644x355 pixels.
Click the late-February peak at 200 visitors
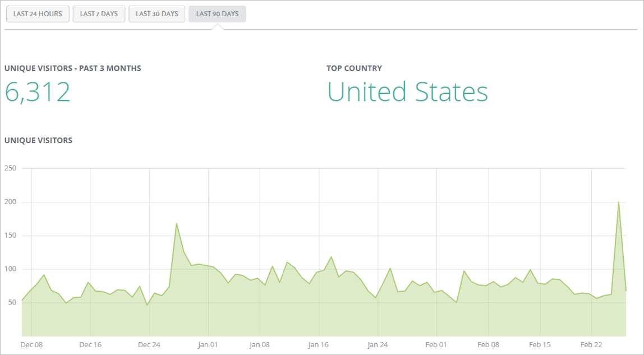click(x=618, y=202)
